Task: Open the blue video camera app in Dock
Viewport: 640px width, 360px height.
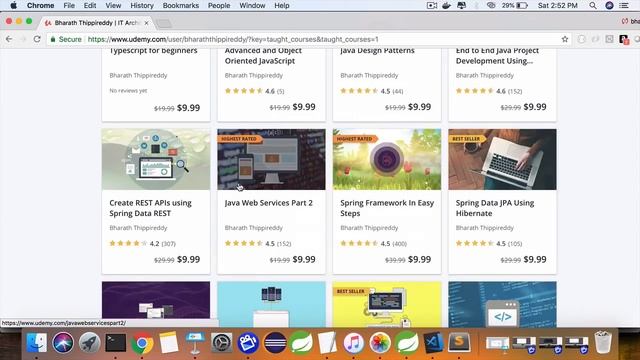Action: pos(248,342)
